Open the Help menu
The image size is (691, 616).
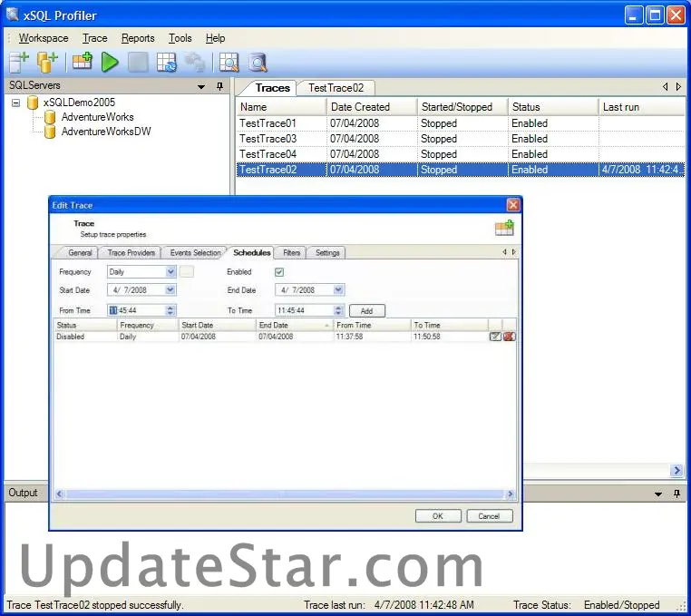[x=215, y=38]
